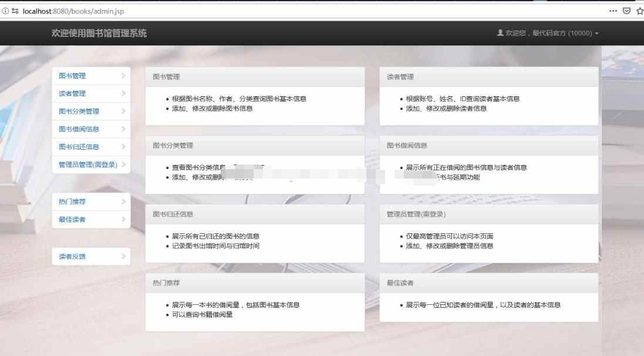Click text 根据账号、姓名、ID查询读者基本信息

pyautogui.click(x=463, y=99)
